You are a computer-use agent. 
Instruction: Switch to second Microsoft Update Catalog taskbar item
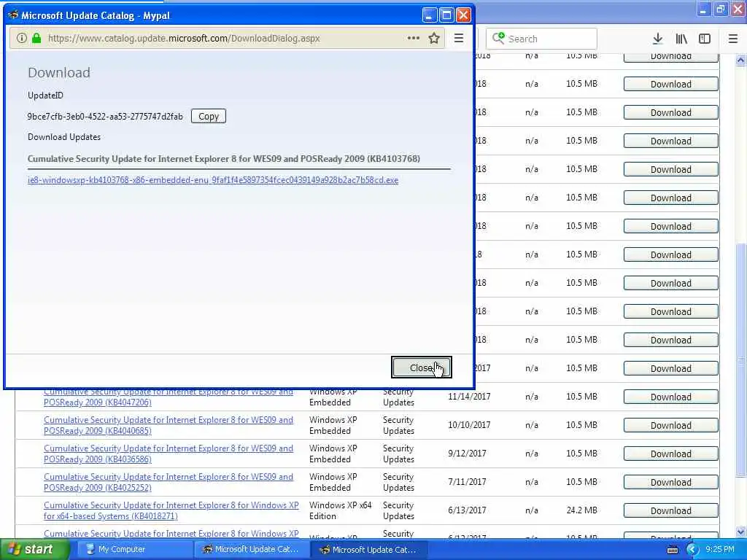368,550
